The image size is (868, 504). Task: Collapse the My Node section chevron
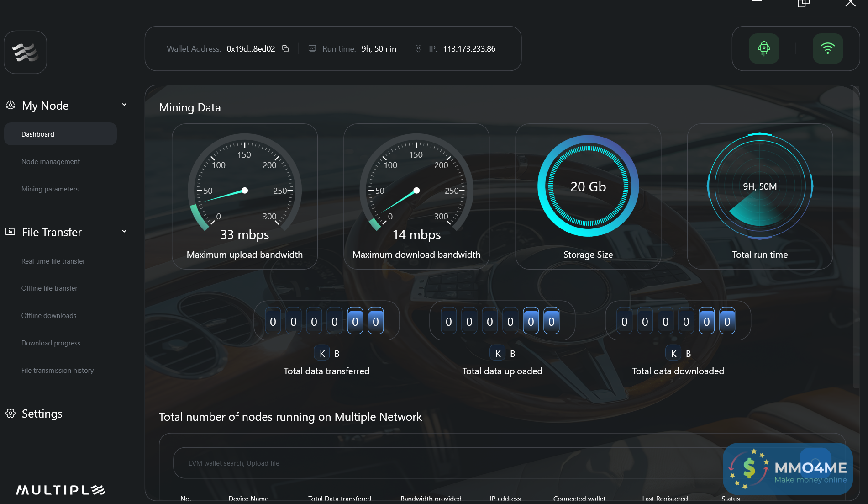tap(124, 105)
